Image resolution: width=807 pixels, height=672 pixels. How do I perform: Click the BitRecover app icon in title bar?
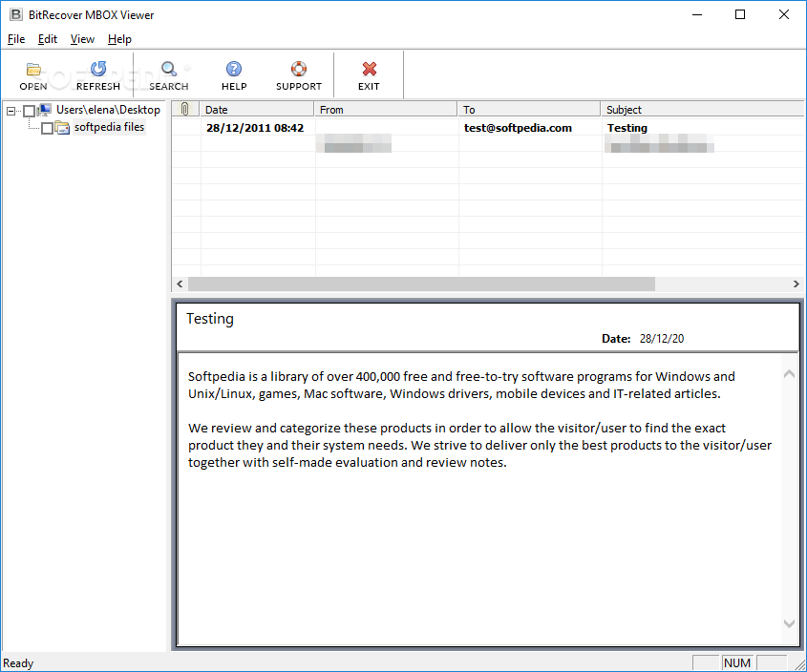16,14
